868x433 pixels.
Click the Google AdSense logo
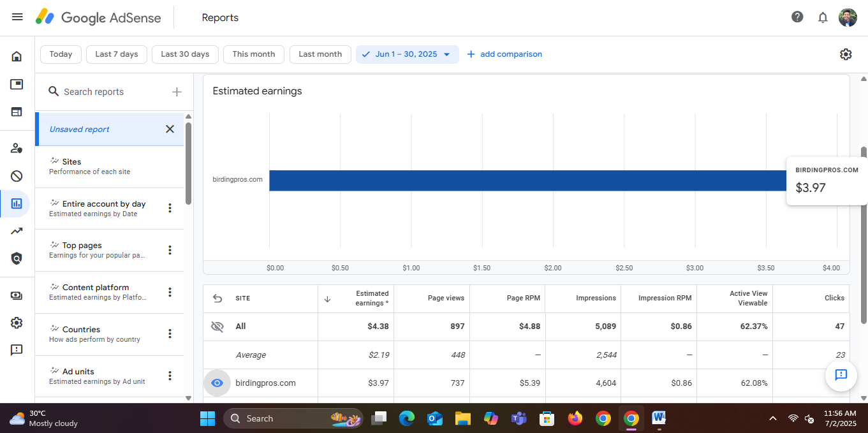pyautogui.click(x=98, y=17)
